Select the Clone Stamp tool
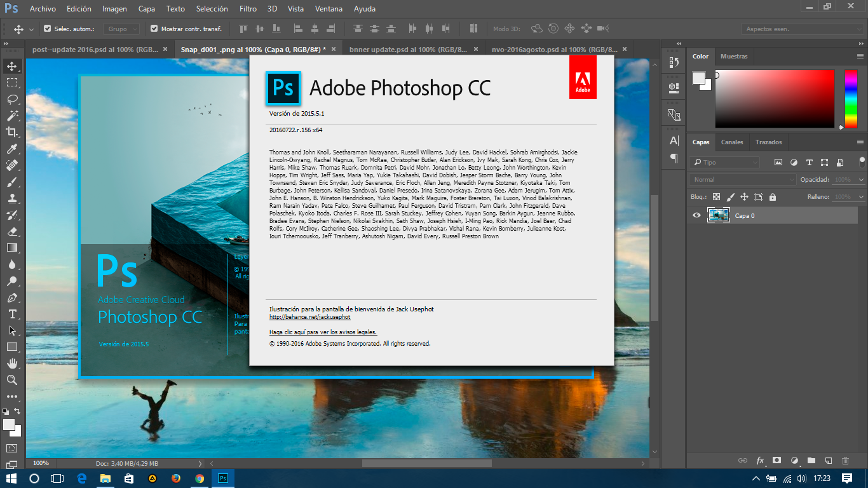Image resolution: width=868 pixels, height=488 pixels. click(x=12, y=198)
